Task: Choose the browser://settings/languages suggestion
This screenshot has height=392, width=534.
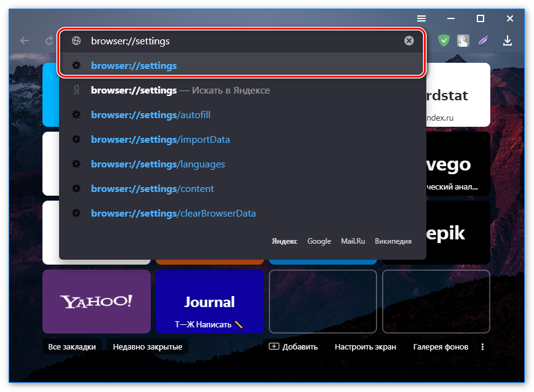Action: click(x=157, y=164)
